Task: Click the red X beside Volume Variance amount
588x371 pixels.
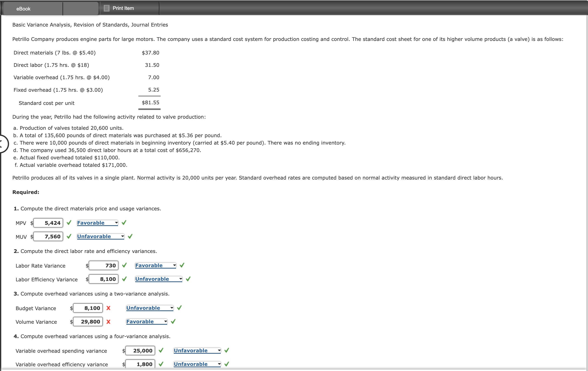Action: click(108, 322)
